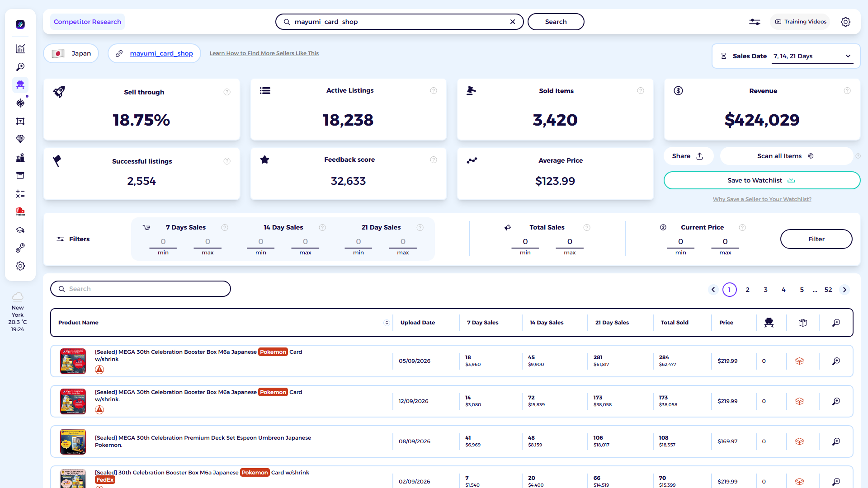This screenshot has height=488, width=868.
Task: Click first product thumbnail image
Action: pos(73,361)
